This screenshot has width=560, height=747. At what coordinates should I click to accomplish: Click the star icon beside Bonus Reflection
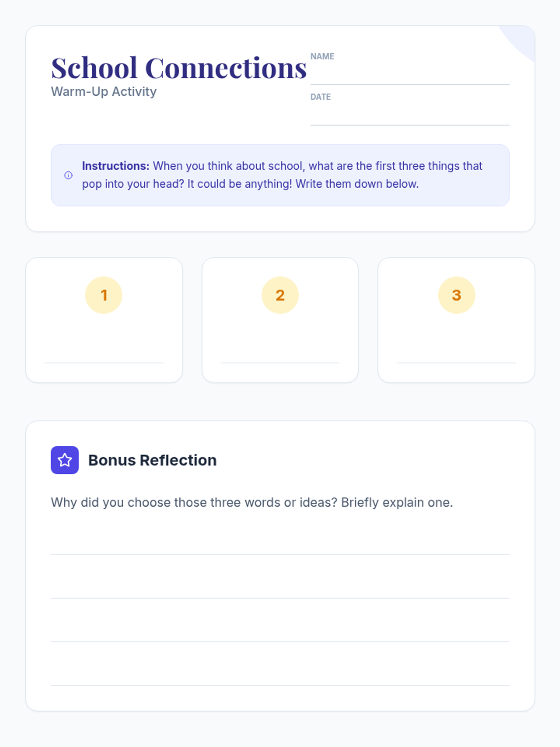(x=64, y=460)
